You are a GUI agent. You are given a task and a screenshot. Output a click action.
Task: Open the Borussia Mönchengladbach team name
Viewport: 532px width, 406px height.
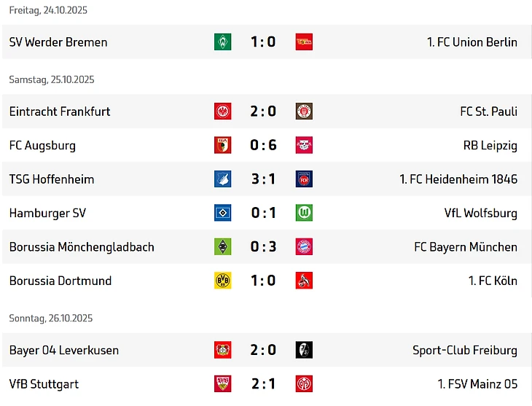point(82,247)
